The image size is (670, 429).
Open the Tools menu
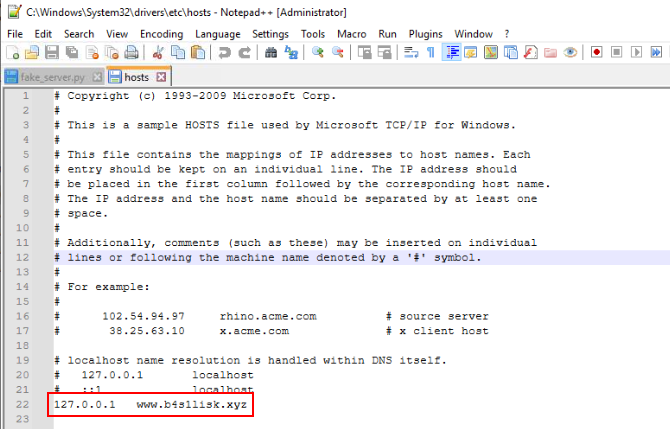click(313, 34)
